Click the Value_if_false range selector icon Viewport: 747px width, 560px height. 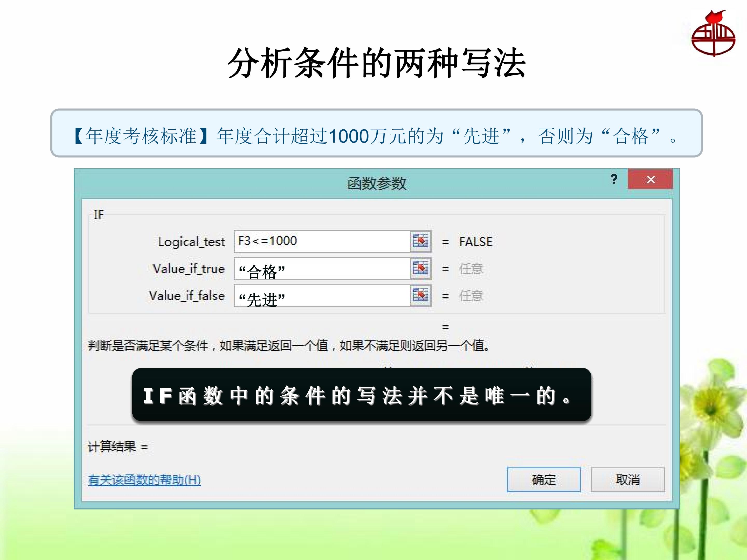coord(420,296)
